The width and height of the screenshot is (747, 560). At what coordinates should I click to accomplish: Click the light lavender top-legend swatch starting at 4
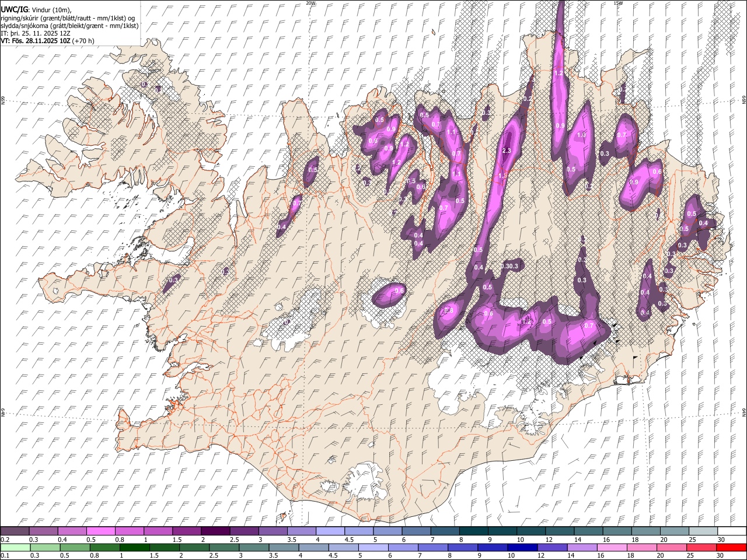(329, 531)
